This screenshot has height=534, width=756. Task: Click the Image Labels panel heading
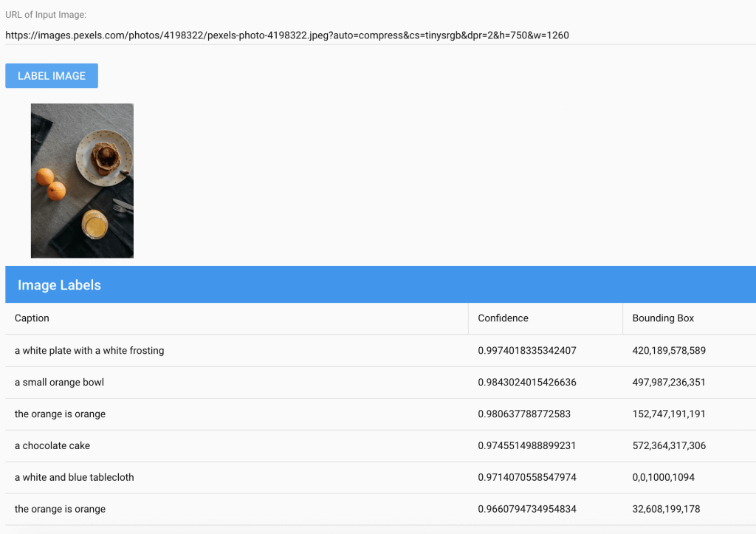[59, 285]
